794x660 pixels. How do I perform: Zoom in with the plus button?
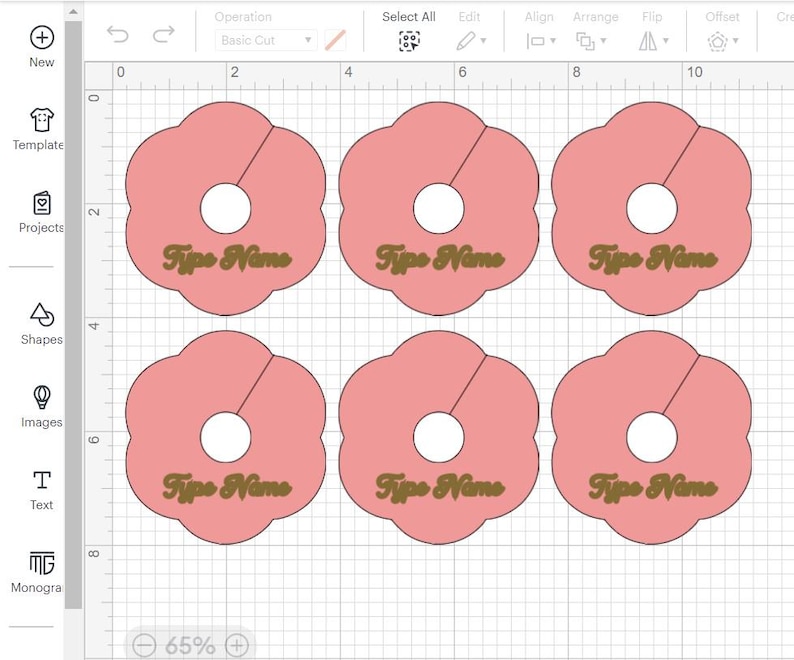(236, 645)
